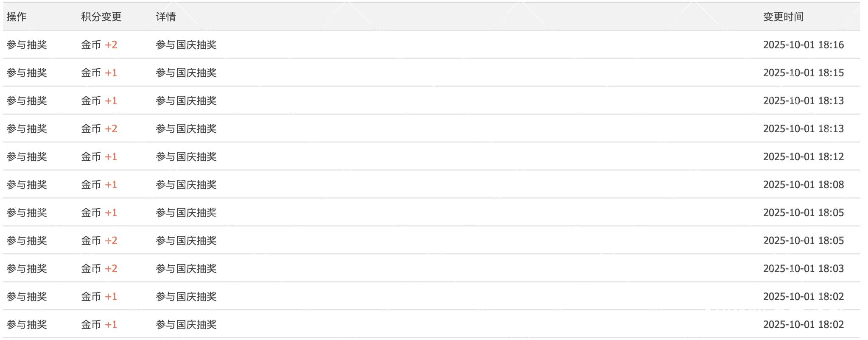
Task: Click 参与抽奖 in the 18:16 row
Action: [27, 45]
